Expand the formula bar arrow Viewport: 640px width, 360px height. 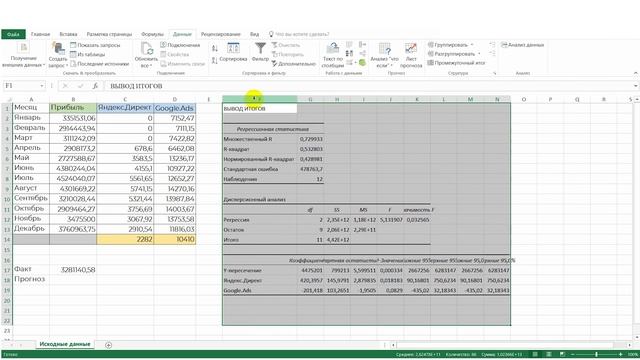click(636, 86)
